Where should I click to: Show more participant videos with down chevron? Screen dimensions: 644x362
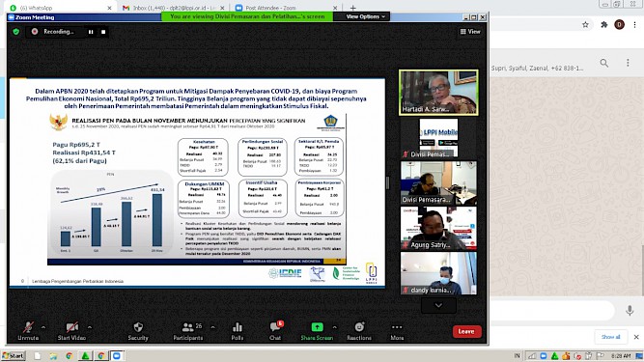(x=438, y=305)
